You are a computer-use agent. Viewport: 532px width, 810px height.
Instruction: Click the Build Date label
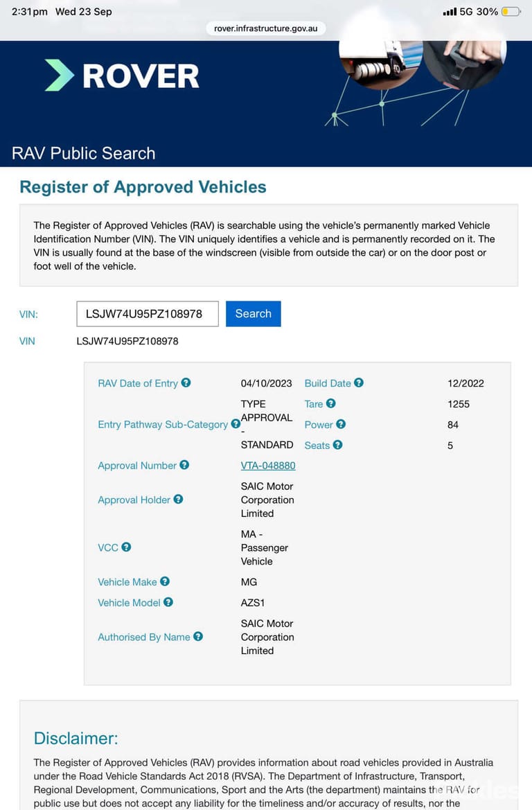(x=328, y=383)
